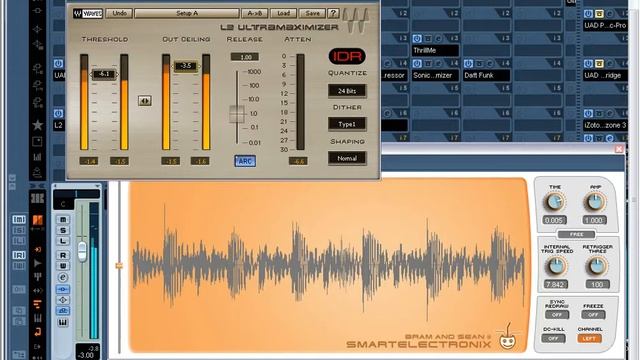Screen dimensions: 640x360
Task: Turn the TIME knob in Smartelectronix scope
Action: (x=555, y=202)
